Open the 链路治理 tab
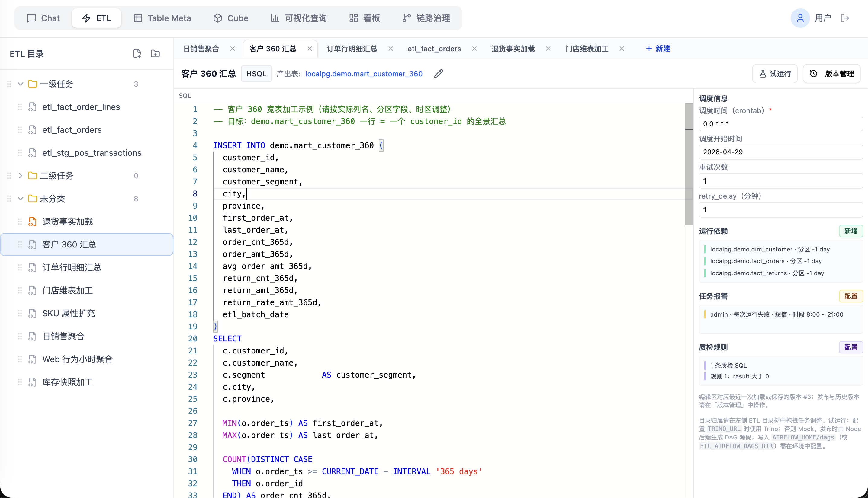 tap(426, 18)
